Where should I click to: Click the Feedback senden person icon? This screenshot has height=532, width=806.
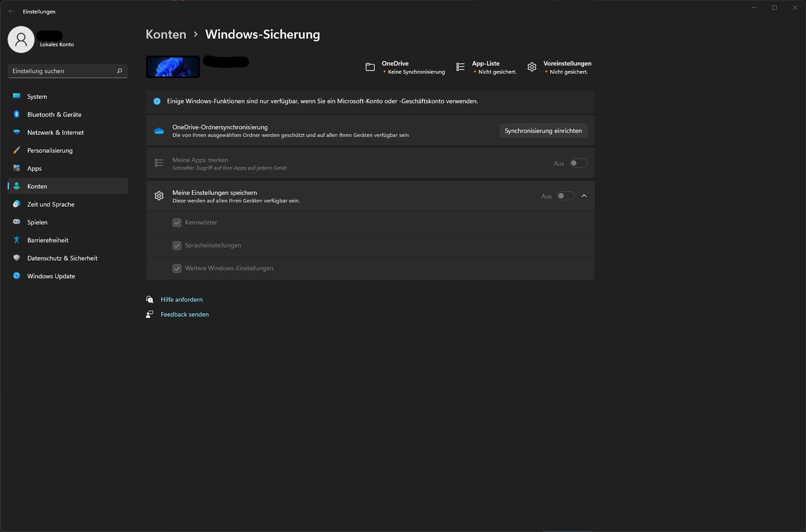150,314
